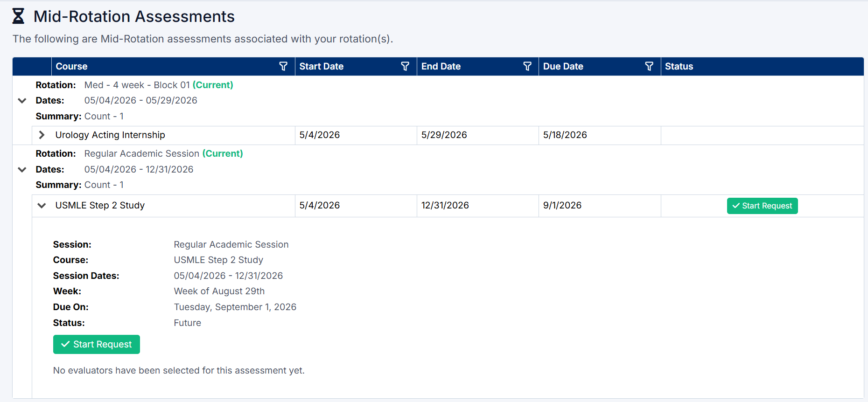
Task: Collapse the Med 4 week Block 01 rotation group
Action: click(x=22, y=101)
